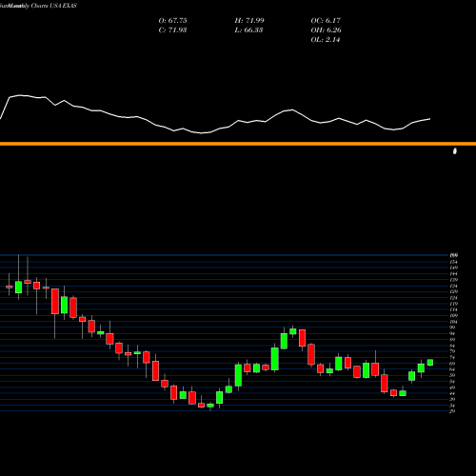Click the 154 price axis label
The image size is (476, 476).
pyautogui.click(x=453, y=262)
